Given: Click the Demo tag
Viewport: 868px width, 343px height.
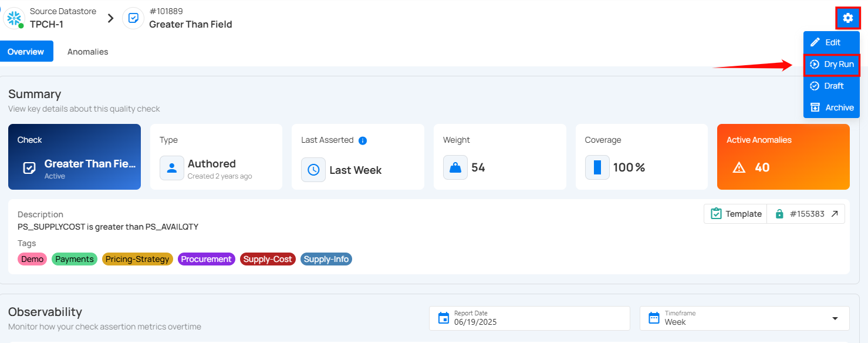Looking at the screenshot, I should [32, 259].
